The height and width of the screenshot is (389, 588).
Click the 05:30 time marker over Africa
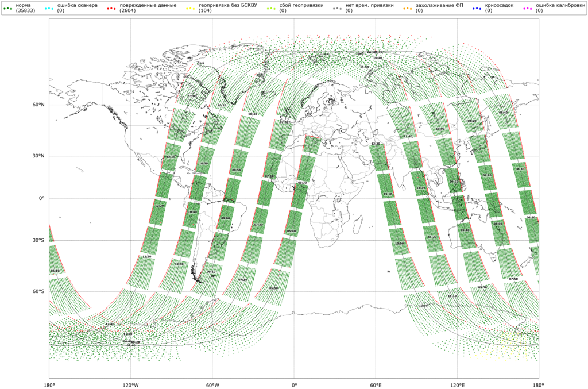click(x=302, y=182)
